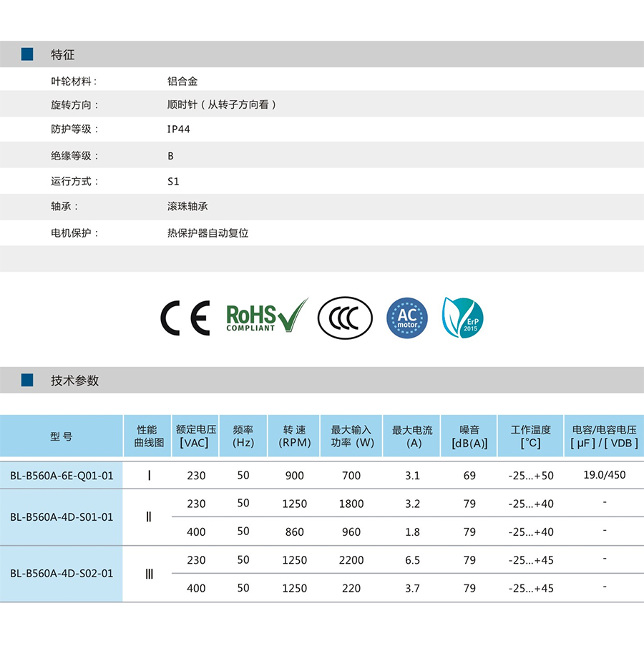Click the 运行方式 label
This screenshot has width=644, height=661.
tap(74, 181)
